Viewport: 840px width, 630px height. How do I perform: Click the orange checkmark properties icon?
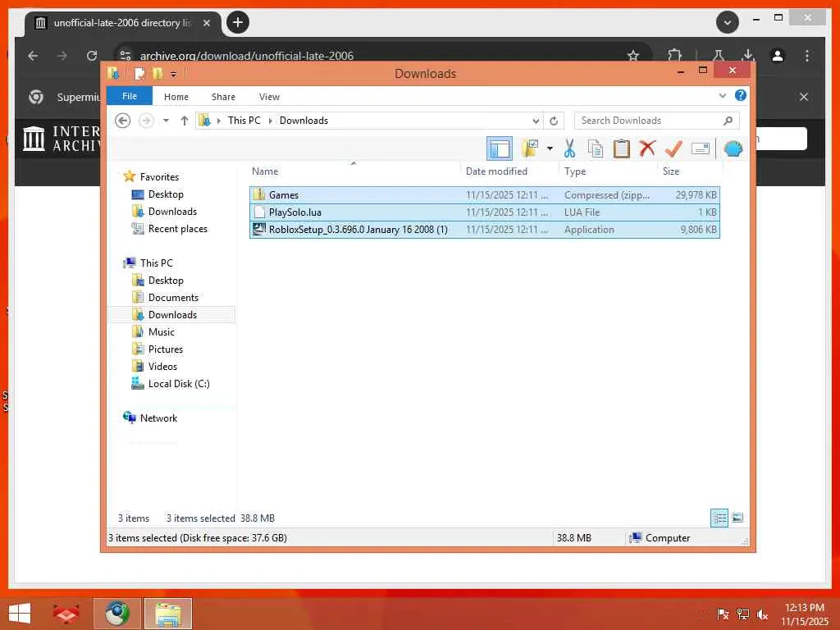(673, 148)
